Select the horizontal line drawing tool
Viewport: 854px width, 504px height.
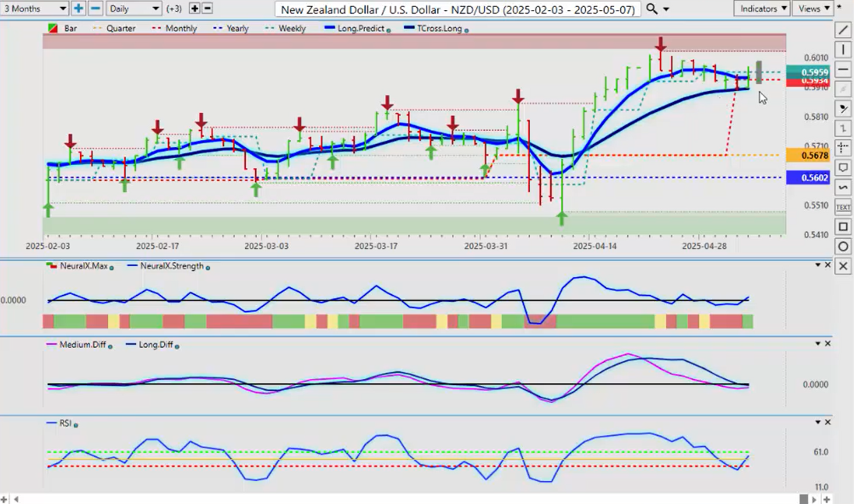pyautogui.click(x=843, y=70)
